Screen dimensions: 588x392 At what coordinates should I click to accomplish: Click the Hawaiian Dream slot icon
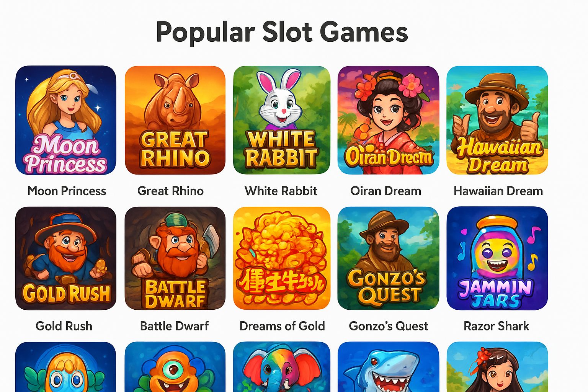(x=497, y=120)
